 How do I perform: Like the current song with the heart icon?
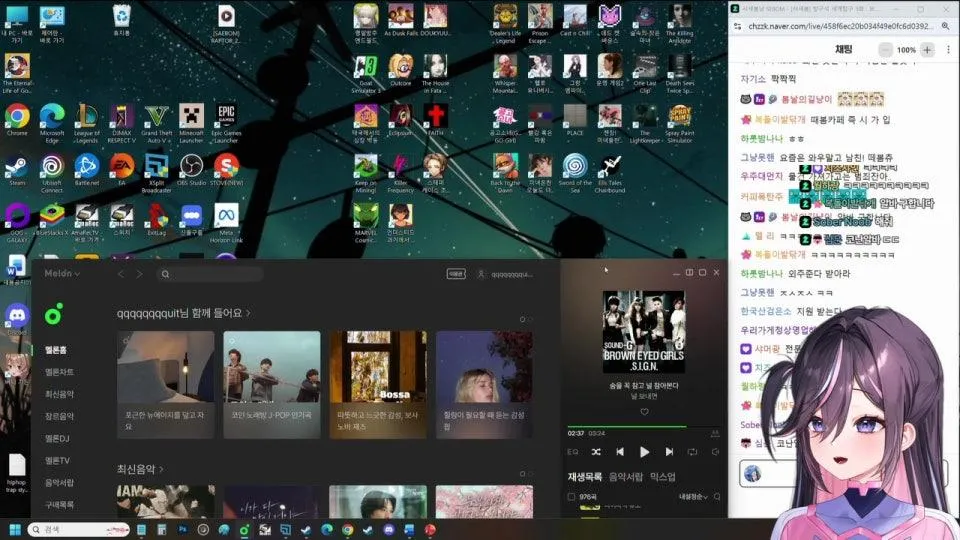644,411
